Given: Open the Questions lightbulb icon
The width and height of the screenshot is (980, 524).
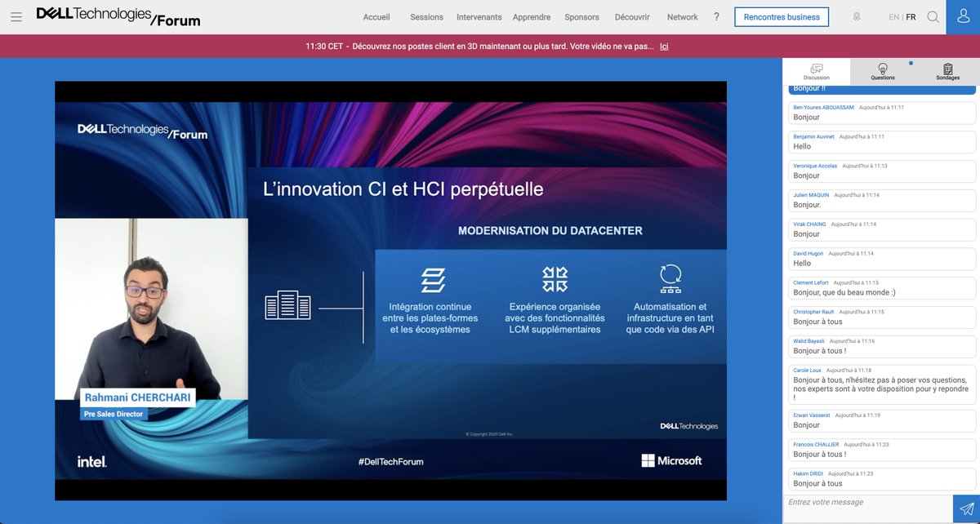Looking at the screenshot, I should click(881, 70).
